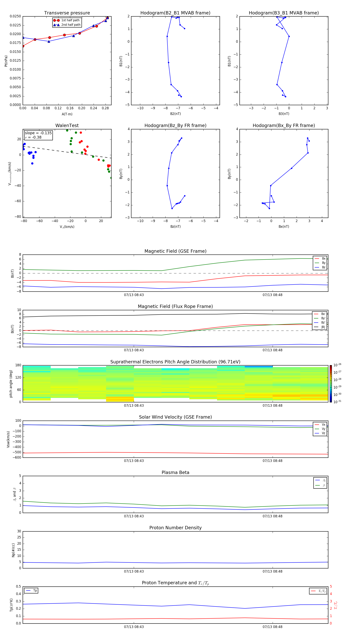Click the Bx(nT) x-axis label
The width and height of the screenshot is (351, 644).
point(284,227)
